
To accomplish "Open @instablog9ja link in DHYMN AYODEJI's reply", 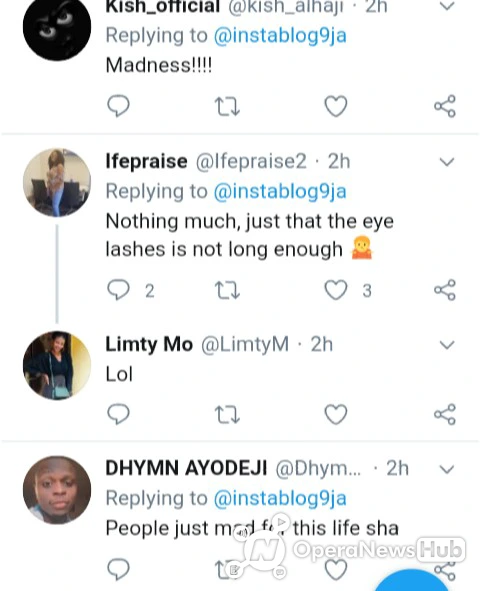I will point(280,498).
